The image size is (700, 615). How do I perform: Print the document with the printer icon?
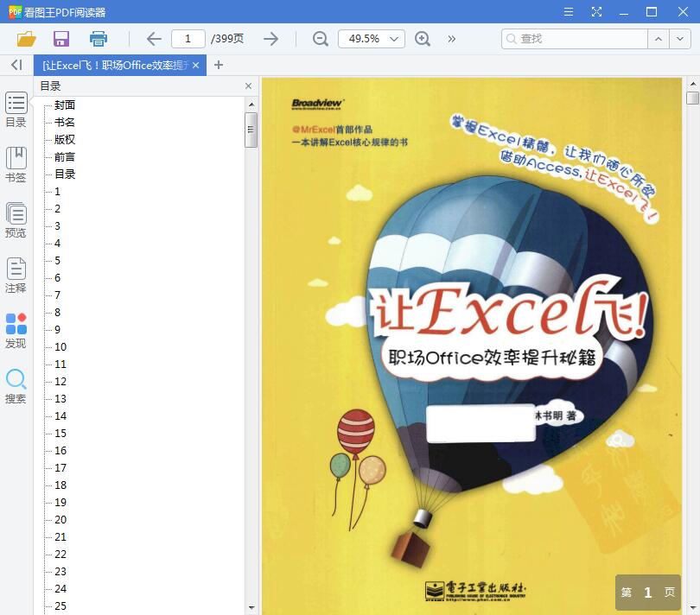coord(99,39)
